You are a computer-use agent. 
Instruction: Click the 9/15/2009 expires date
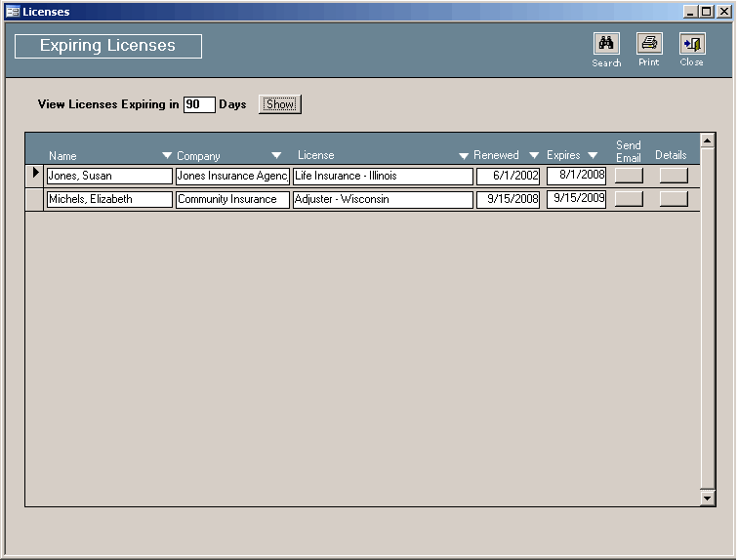pos(576,198)
